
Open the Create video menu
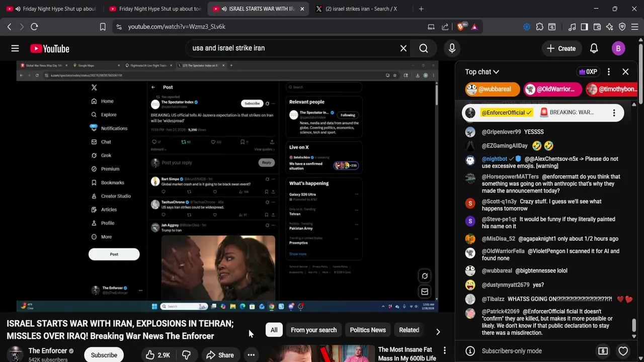point(561,48)
